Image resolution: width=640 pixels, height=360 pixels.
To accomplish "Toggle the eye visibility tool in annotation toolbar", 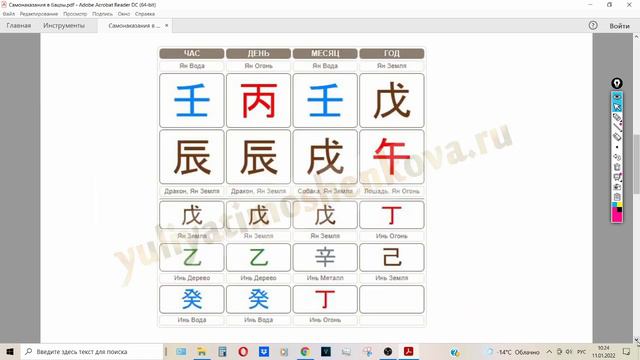I will point(617,97).
